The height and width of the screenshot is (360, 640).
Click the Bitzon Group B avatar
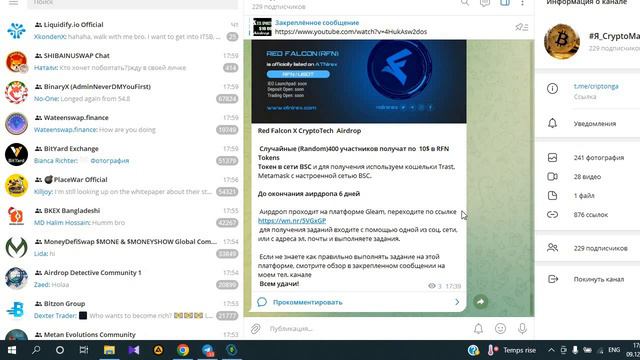point(16,310)
